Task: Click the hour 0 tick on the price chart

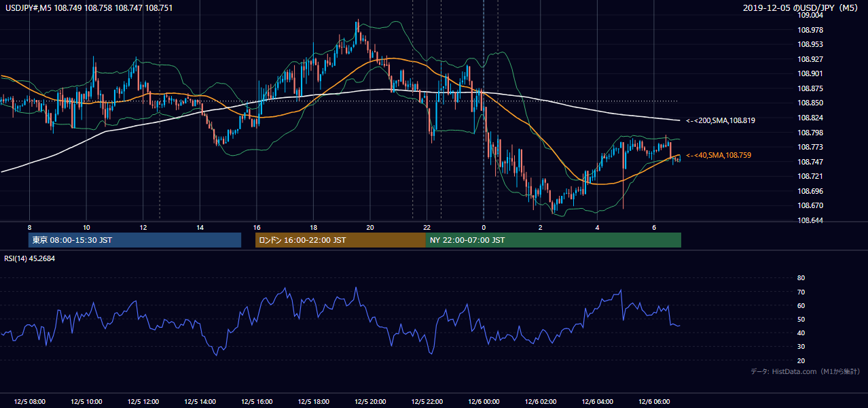Action: 484,227
